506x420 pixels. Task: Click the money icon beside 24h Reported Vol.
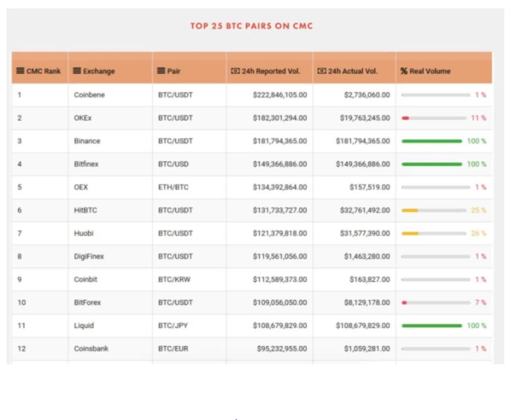pyautogui.click(x=235, y=71)
